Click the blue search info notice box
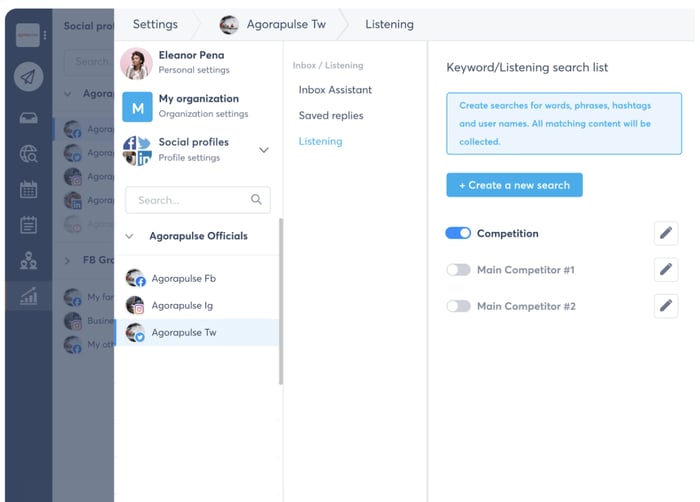Viewport: 700px width, 502px height. pyautogui.click(x=564, y=124)
